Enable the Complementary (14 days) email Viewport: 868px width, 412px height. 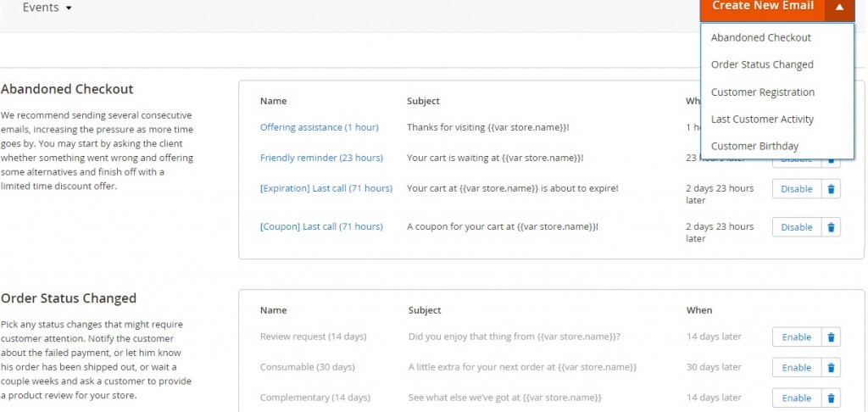click(796, 398)
